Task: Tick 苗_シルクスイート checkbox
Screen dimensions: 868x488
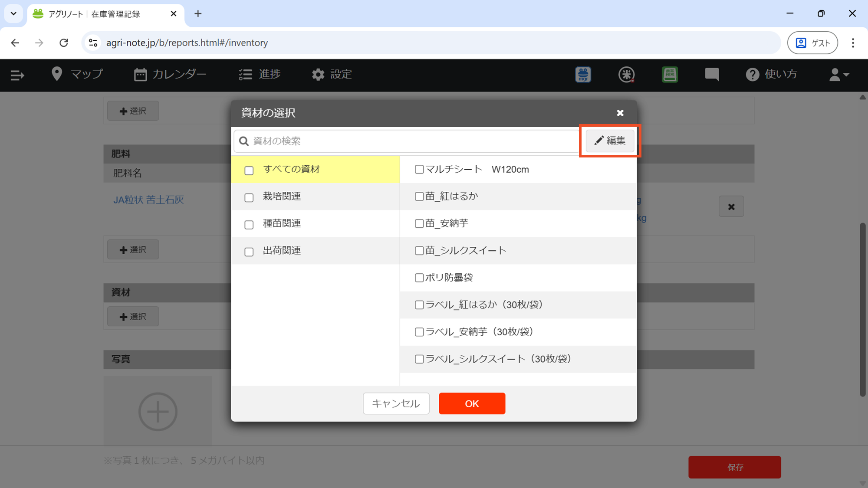Action: 419,251
